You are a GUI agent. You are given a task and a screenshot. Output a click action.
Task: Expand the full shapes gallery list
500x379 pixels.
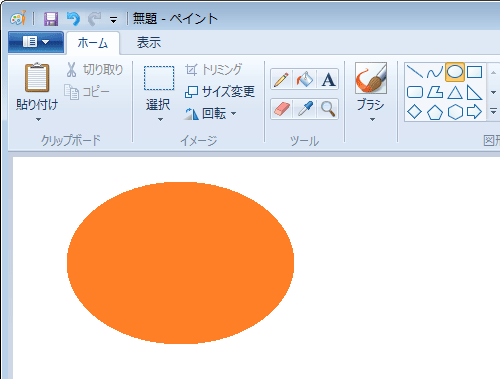494,111
